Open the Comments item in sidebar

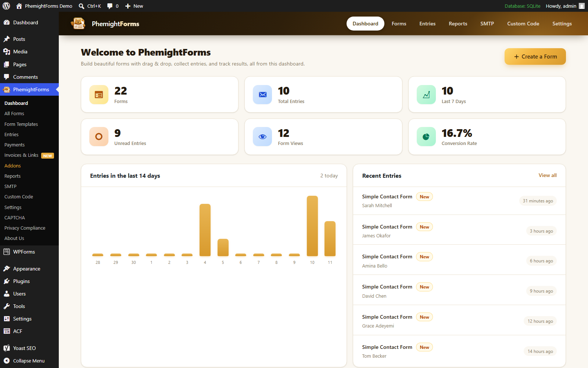pyautogui.click(x=29, y=77)
